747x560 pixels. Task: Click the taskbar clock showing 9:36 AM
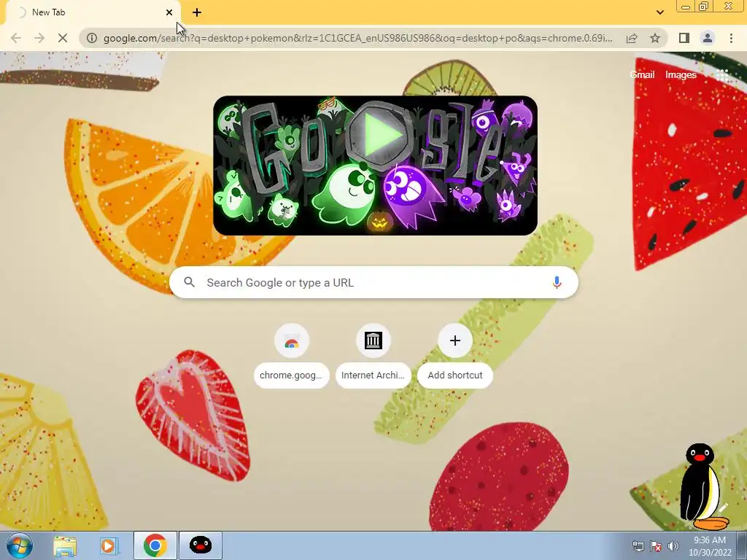click(709, 546)
